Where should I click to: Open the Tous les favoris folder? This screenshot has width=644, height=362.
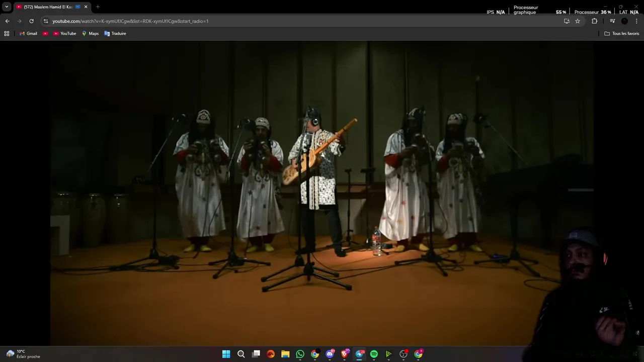click(x=622, y=34)
